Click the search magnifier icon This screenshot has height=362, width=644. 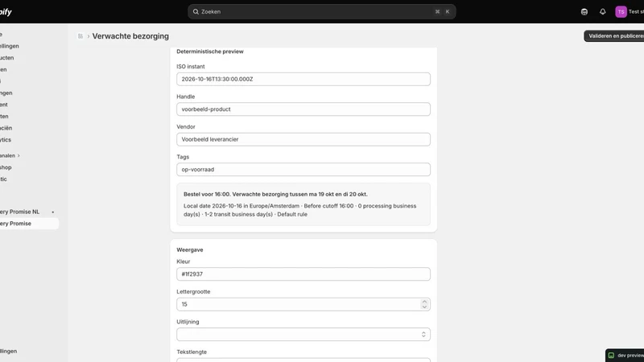point(196,11)
